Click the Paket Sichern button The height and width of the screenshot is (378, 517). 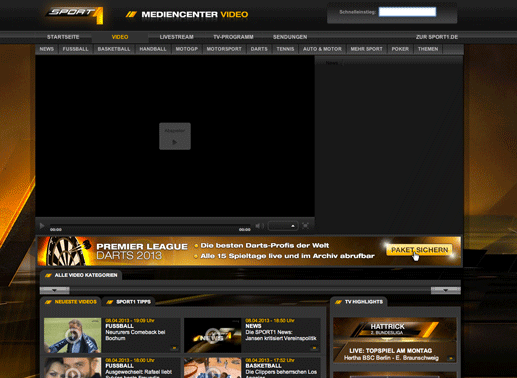click(x=419, y=250)
